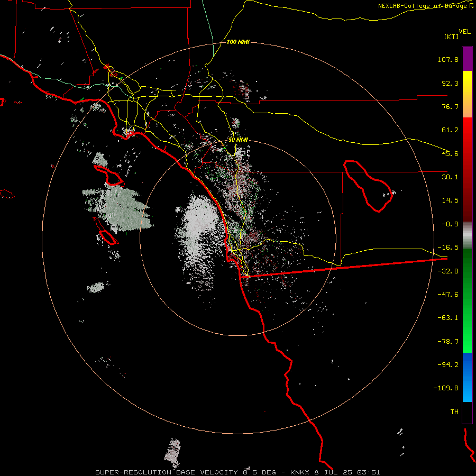
Task: Select the -0.9 legend value
Action: coord(450,224)
